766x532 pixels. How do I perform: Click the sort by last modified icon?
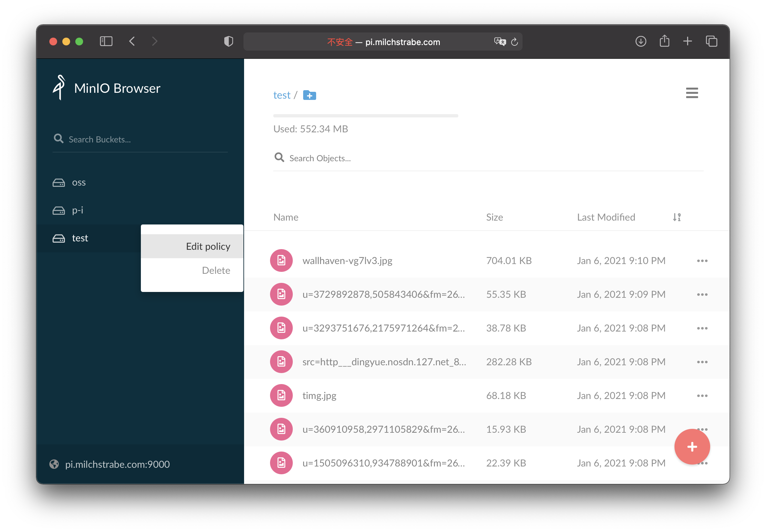coord(676,217)
